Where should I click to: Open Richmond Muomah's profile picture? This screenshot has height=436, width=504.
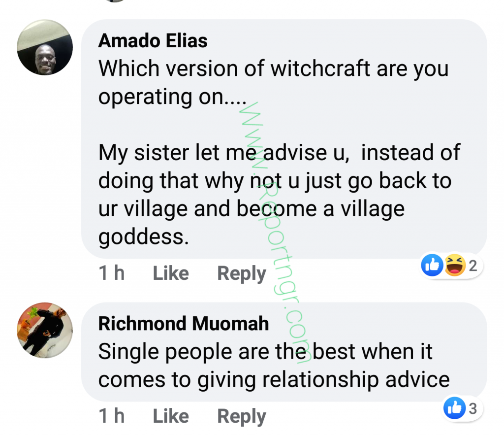coord(45,330)
